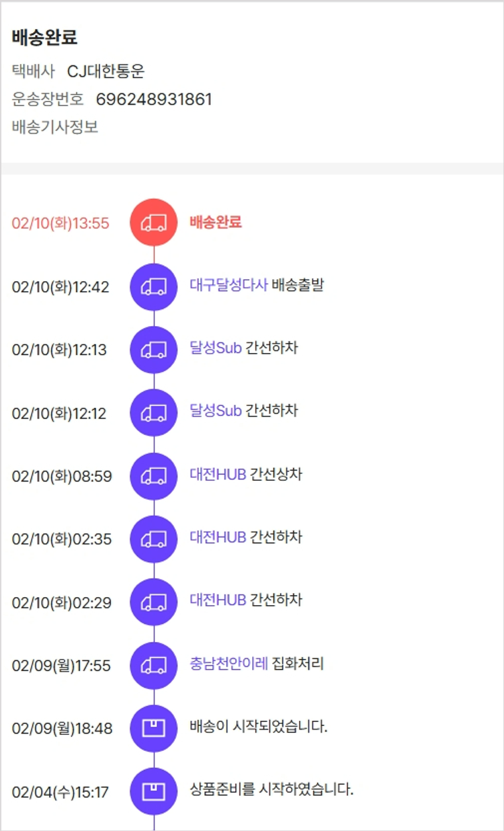Click truck icon next to 대전HUB 간선상차
This screenshot has width=504, height=831.
click(x=154, y=476)
